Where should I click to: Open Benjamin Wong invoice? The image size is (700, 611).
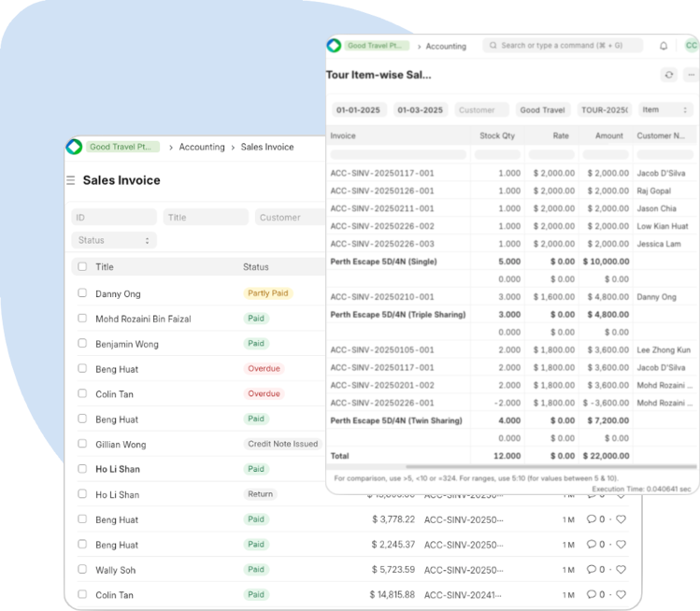click(x=127, y=344)
